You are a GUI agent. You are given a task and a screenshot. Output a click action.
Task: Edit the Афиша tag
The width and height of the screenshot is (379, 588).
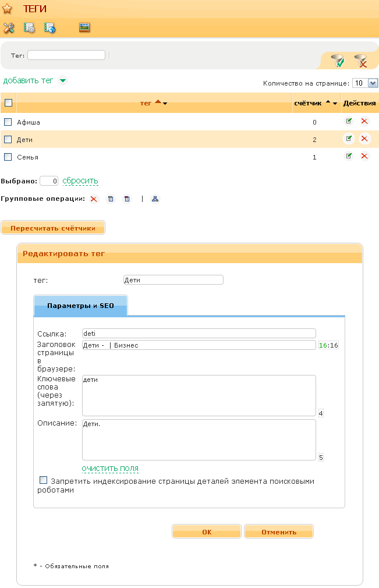tap(349, 121)
